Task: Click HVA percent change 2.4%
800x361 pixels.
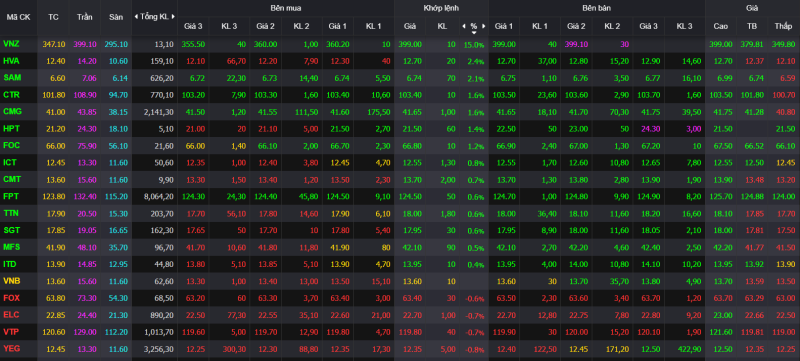Action: [476, 61]
